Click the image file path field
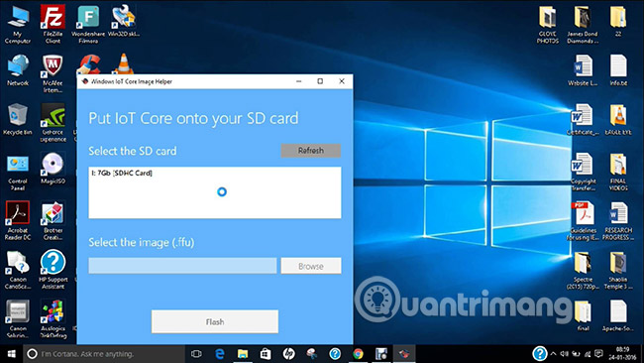The image size is (644, 363). coord(182,266)
